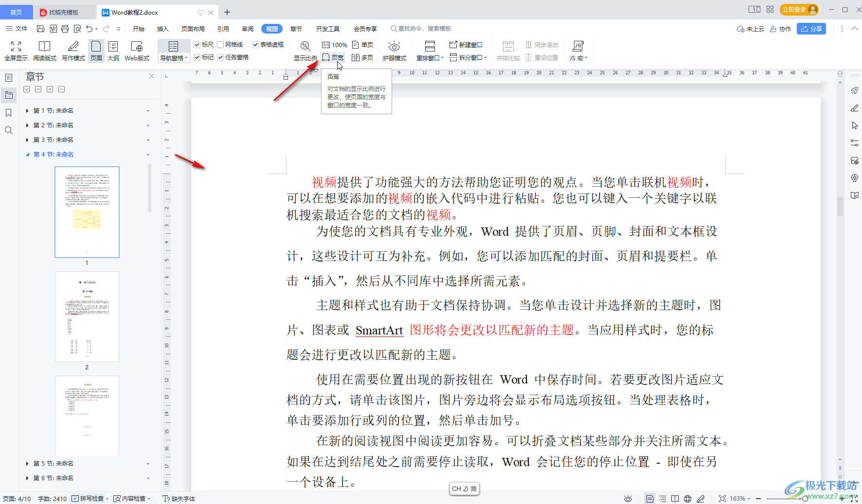Switch to the Developer Tools tab
This screenshot has width=862, height=504.
pos(328,29)
